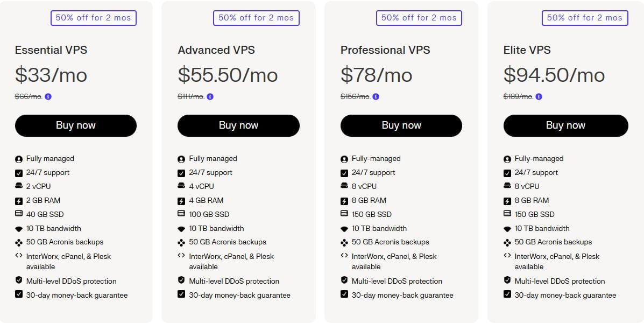Purchase the Elite VPS plan
The width and height of the screenshot is (644, 323).
[x=565, y=125]
